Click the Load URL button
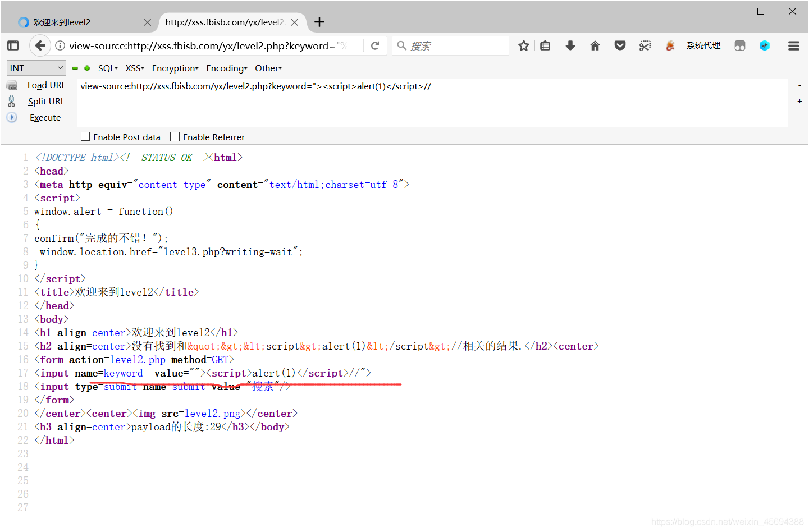Image resolution: width=809 pixels, height=532 pixels. click(x=47, y=85)
